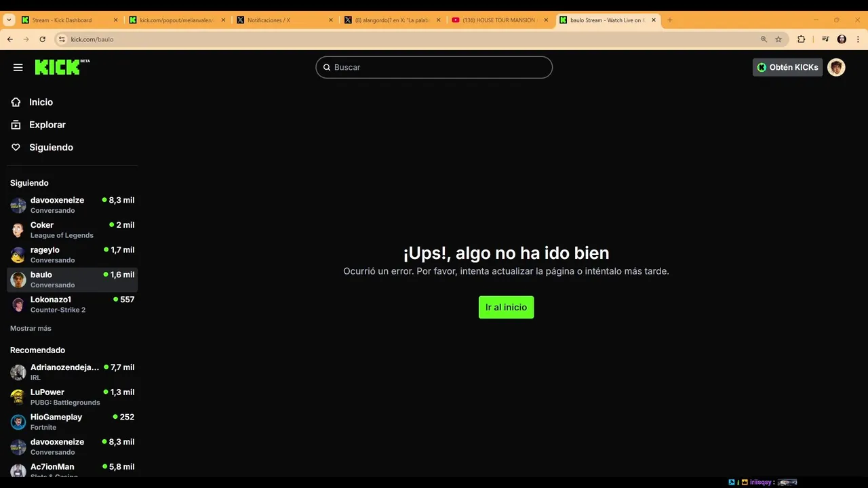Reload the page
Image resolution: width=868 pixels, height=488 pixels.
coord(42,39)
